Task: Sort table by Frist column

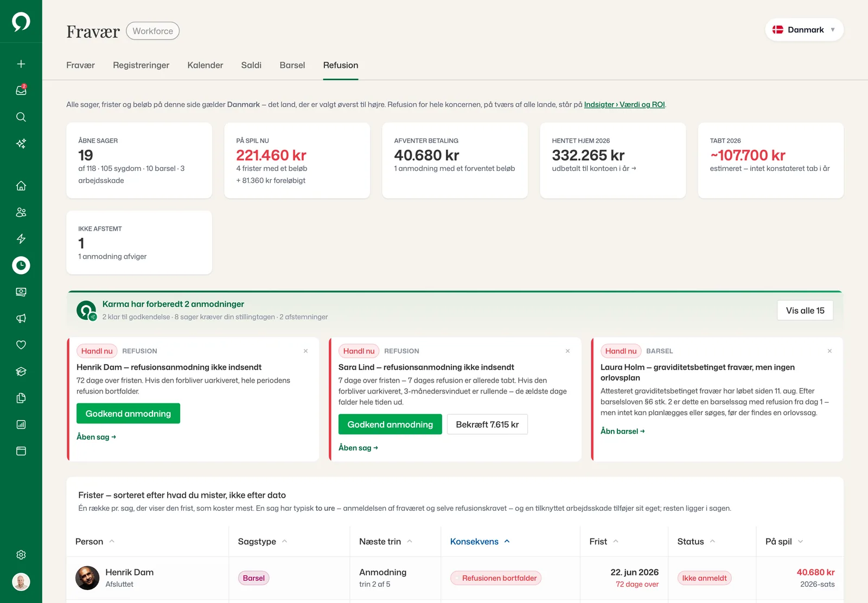Action: pos(604,542)
